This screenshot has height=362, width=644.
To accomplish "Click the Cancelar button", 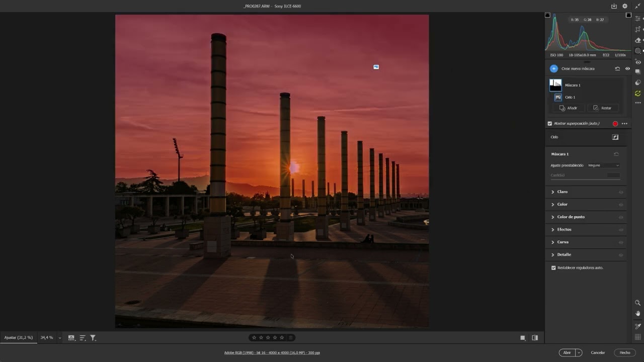I will click(598, 352).
